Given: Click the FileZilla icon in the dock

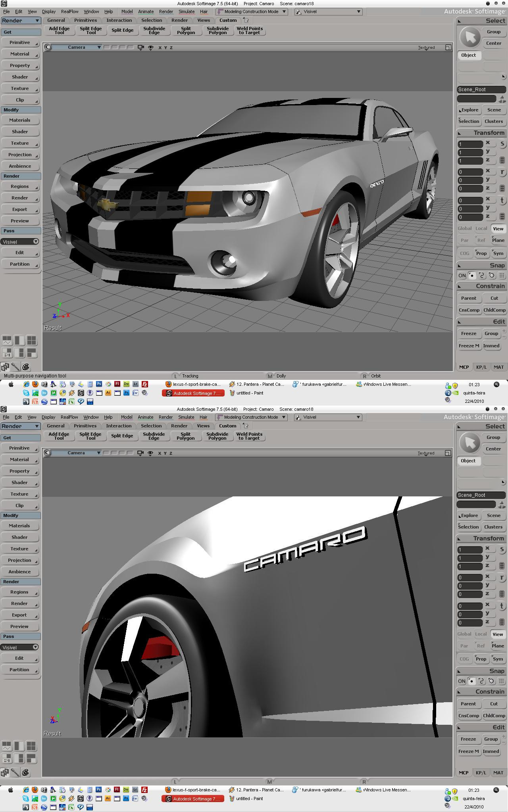Looking at the screenshot, I should [x=145, y=384].
